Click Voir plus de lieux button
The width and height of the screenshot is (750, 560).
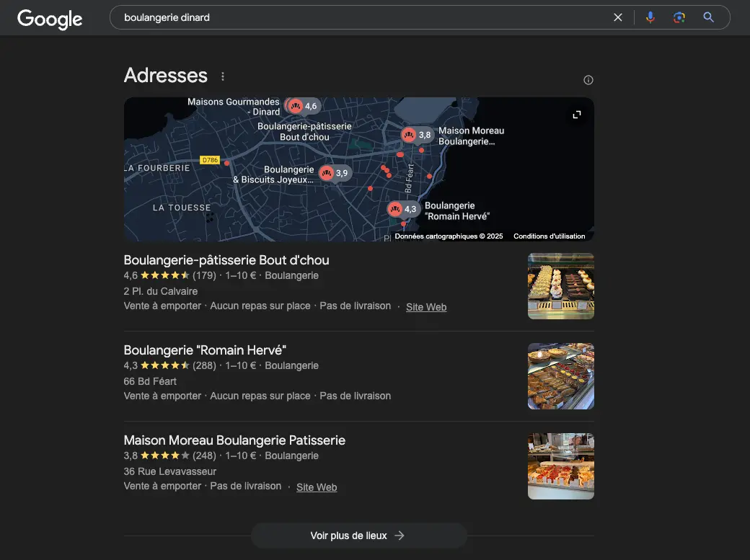click(358, 535)
